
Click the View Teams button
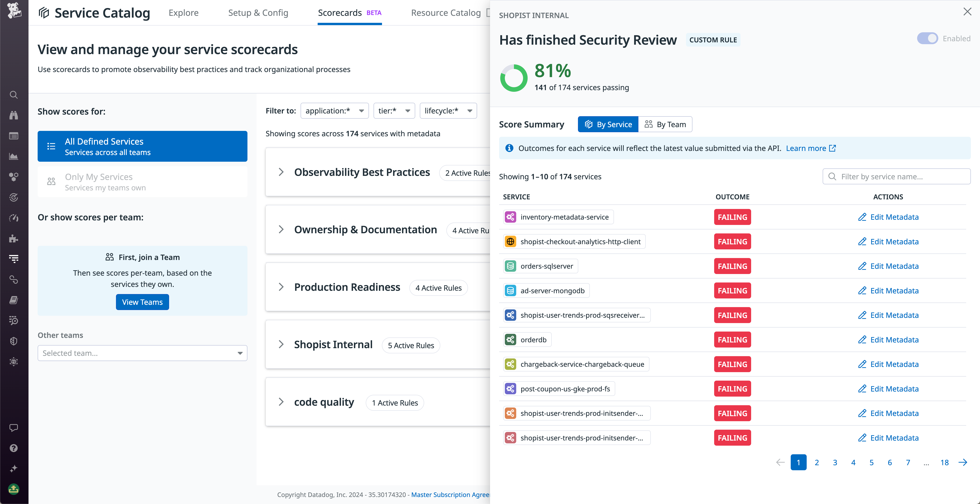tap(142, 302)
